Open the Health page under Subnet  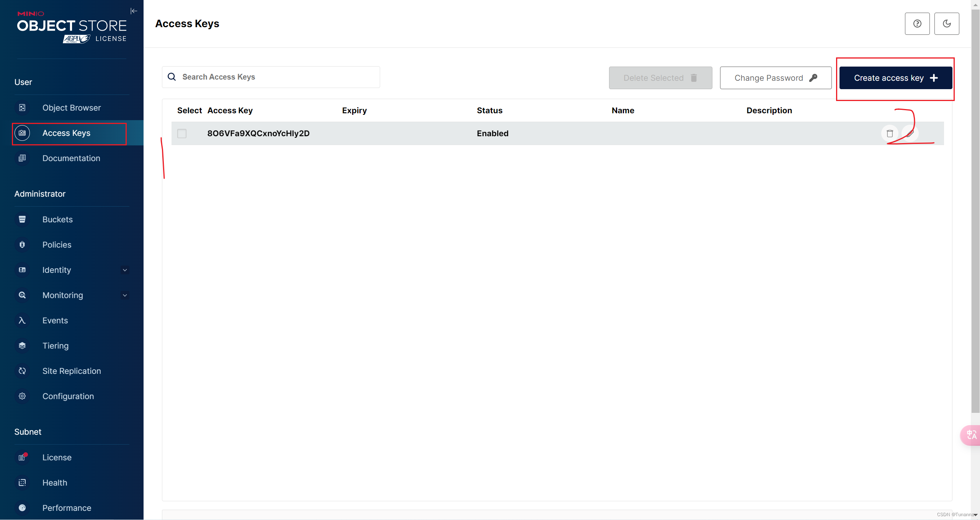coord(55,483)
